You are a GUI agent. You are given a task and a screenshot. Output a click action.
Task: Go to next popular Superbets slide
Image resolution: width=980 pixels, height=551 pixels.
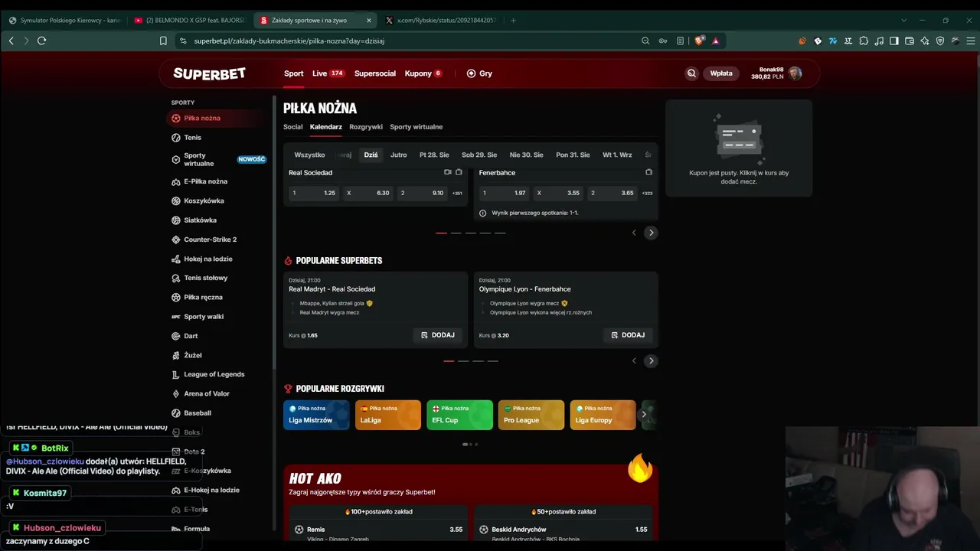pos(651,360)
